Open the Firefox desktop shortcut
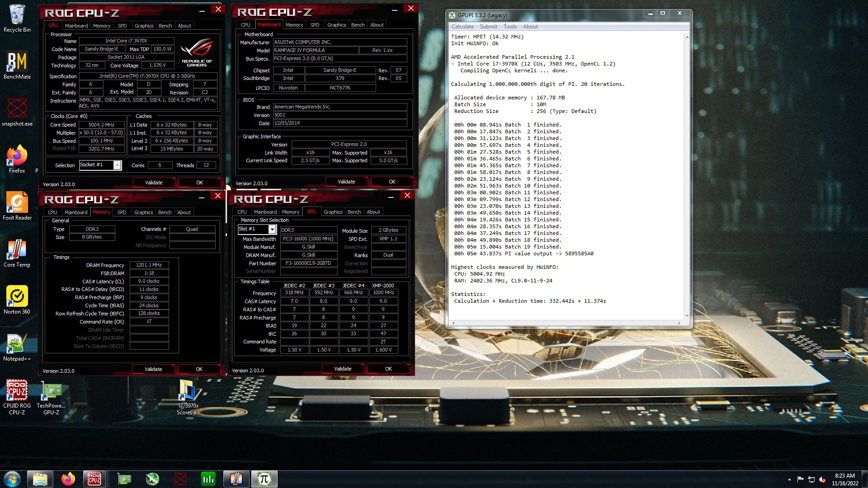The image size is (868, 488). point(17,160)
